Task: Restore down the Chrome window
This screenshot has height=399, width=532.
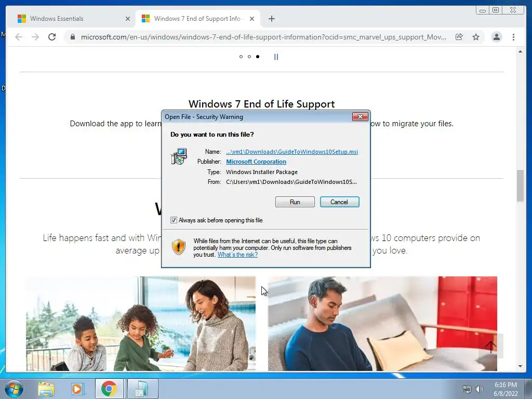Action: point(496,10)
